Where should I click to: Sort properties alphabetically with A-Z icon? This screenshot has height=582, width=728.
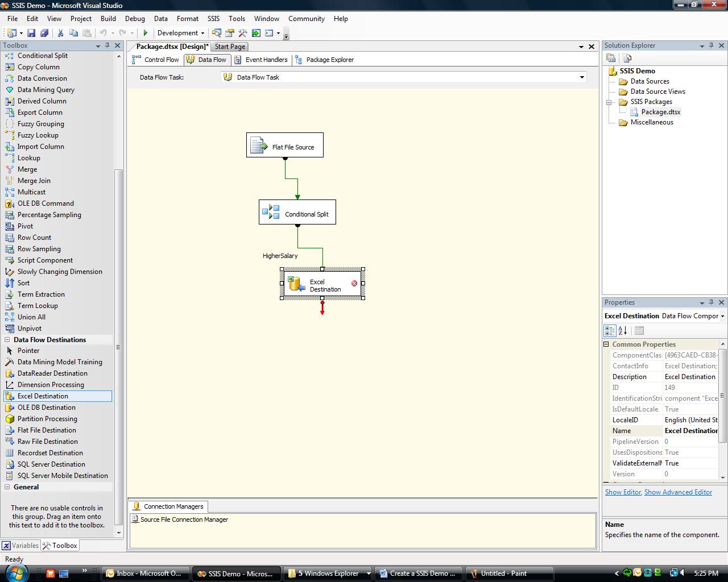[x=623, y=330]
